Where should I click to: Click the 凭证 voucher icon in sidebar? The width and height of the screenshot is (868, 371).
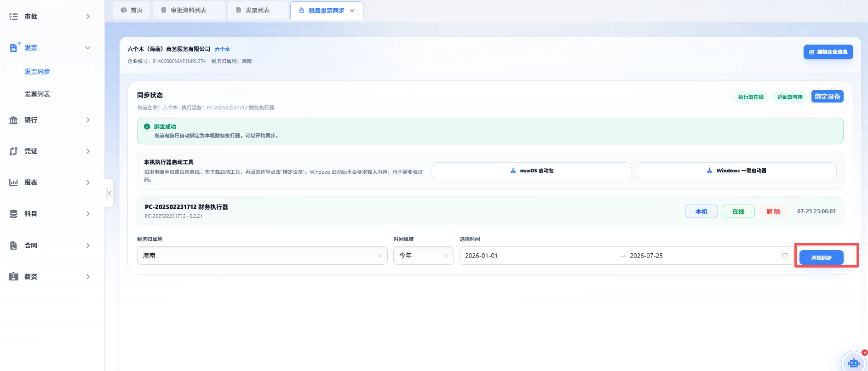[x=13, y=151]
